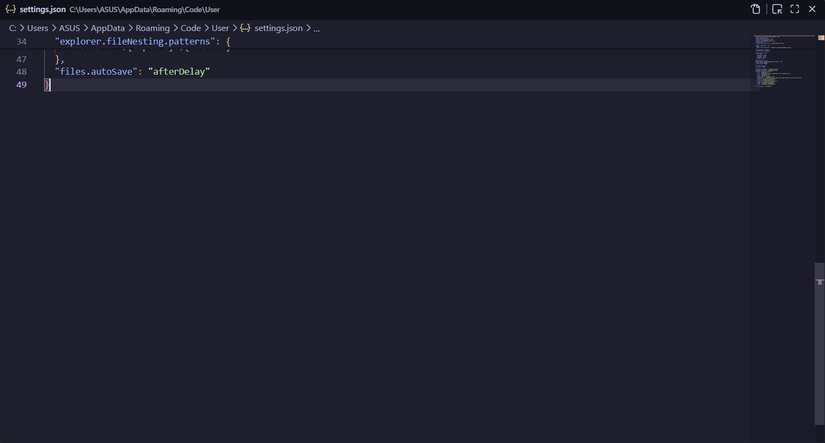Click line number 34 in the gutter
The width and height of the screenshot is (825, 443).
click(x=22, y=42)
